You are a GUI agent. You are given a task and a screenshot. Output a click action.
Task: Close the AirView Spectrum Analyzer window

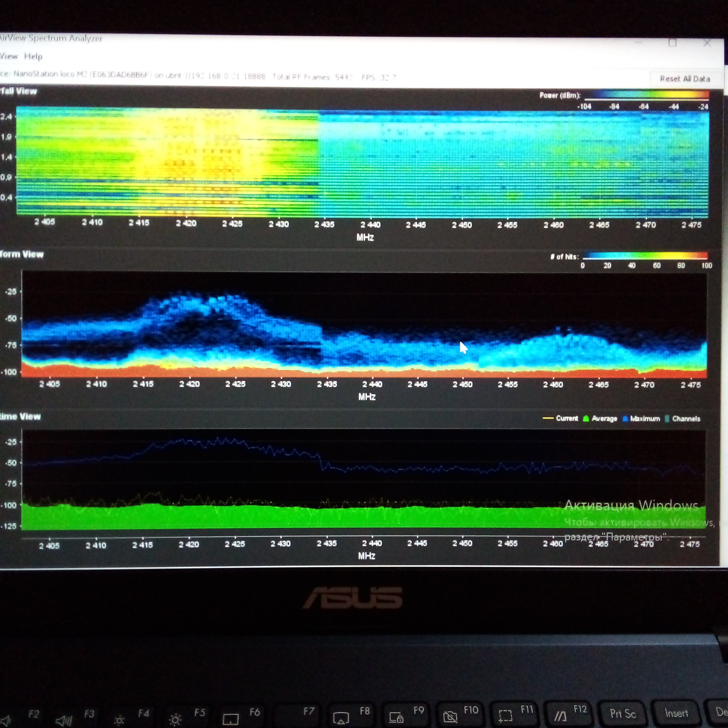(707, 43)
